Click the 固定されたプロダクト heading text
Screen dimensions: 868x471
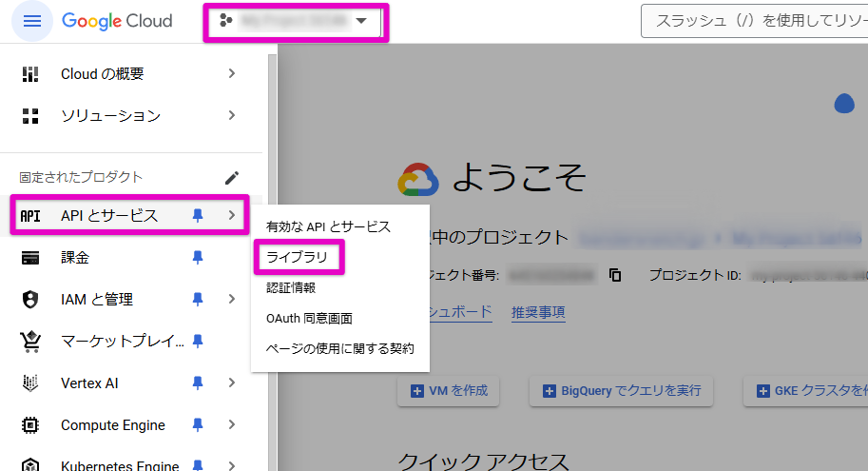point(81,177)
